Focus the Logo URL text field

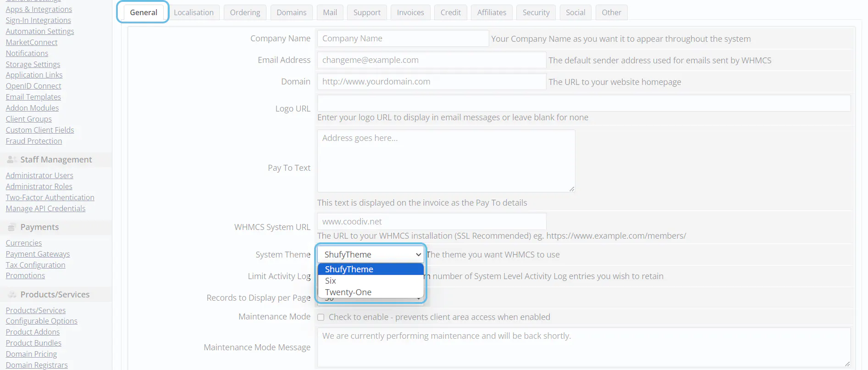[x=583, y=103]
